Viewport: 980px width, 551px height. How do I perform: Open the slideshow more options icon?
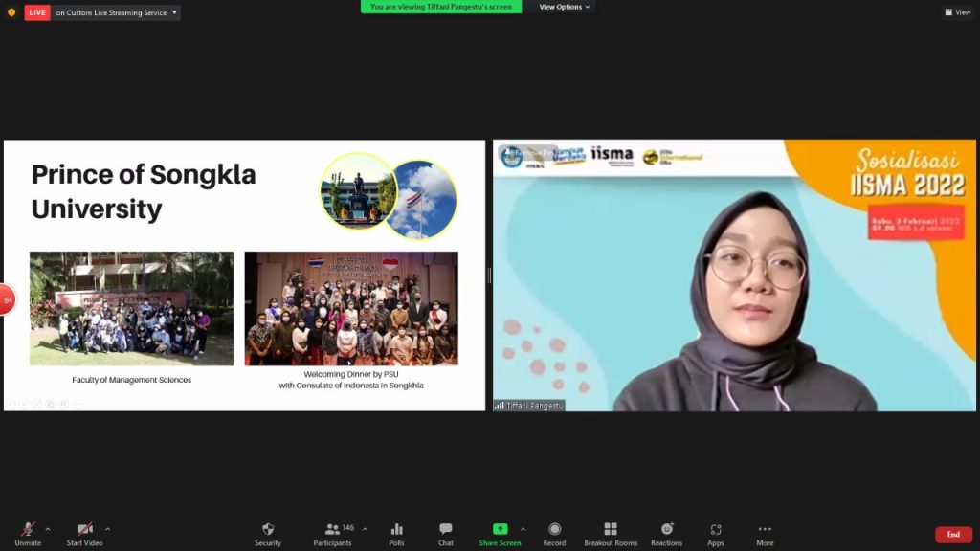click(78, 404)
